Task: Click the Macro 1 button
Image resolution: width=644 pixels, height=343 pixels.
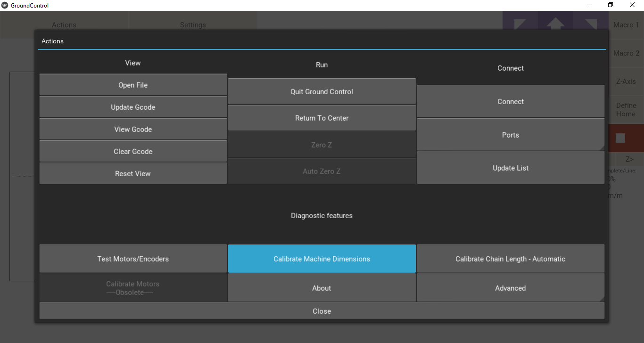Action: 626,24
